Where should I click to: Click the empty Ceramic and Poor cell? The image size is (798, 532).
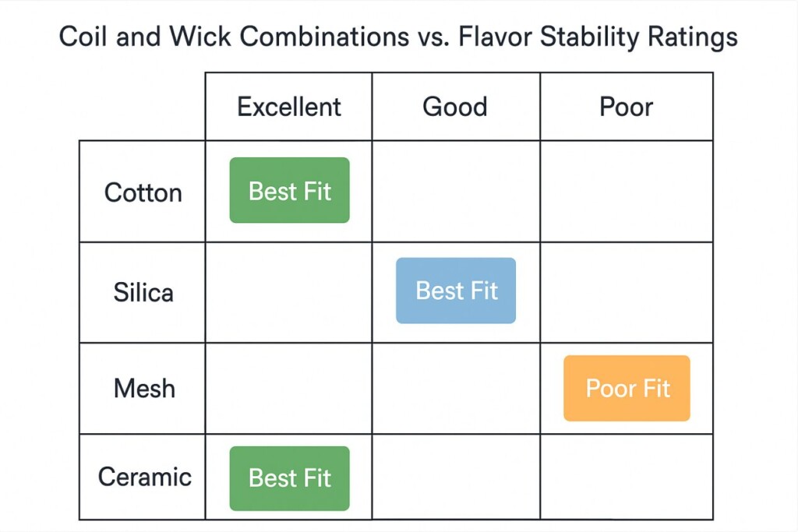(x=627, y=477)
